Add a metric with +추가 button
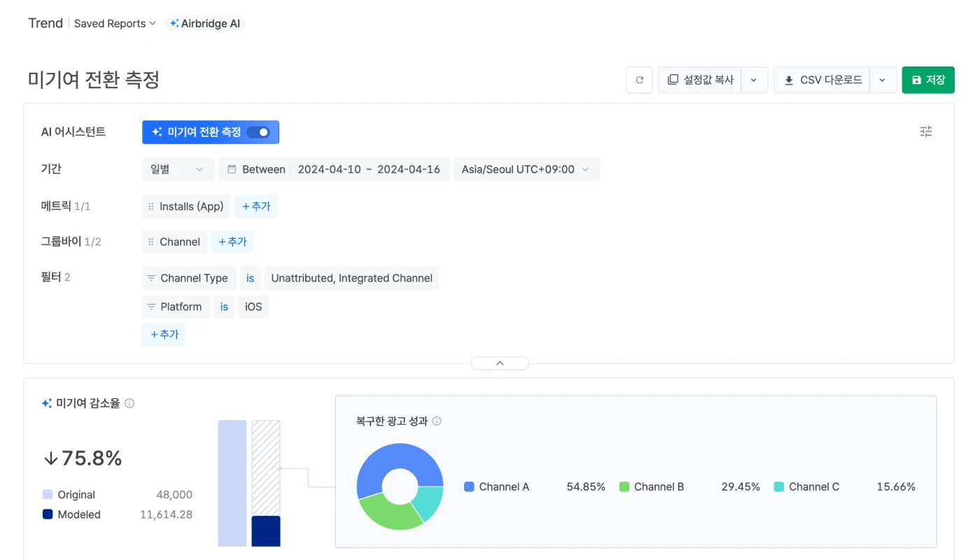Viewport: 980px width, 560px height. (255, 206)
